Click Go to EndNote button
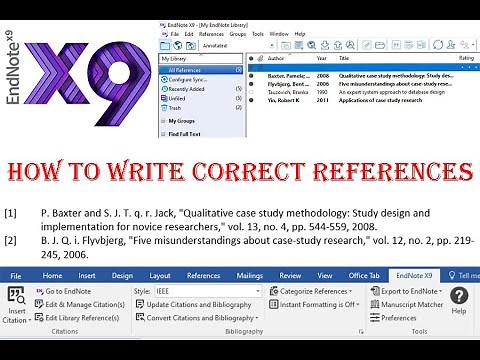This screenshot has height=360, width=480. [64, 291]
